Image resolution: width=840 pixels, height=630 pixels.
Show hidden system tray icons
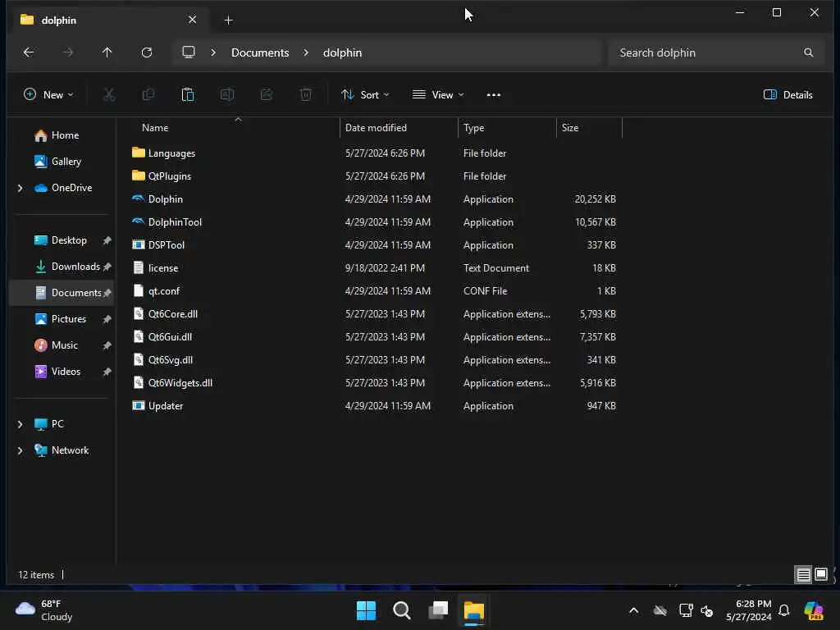tap(634, 610)
